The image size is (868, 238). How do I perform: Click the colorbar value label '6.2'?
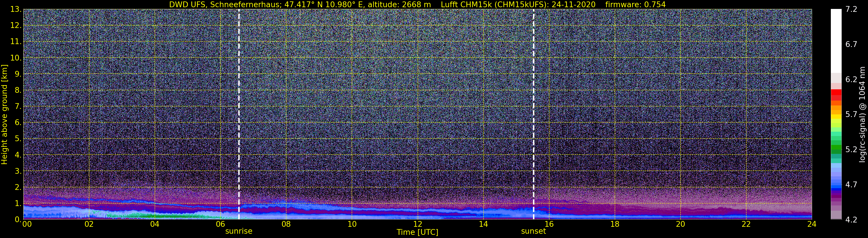(851, 80)
